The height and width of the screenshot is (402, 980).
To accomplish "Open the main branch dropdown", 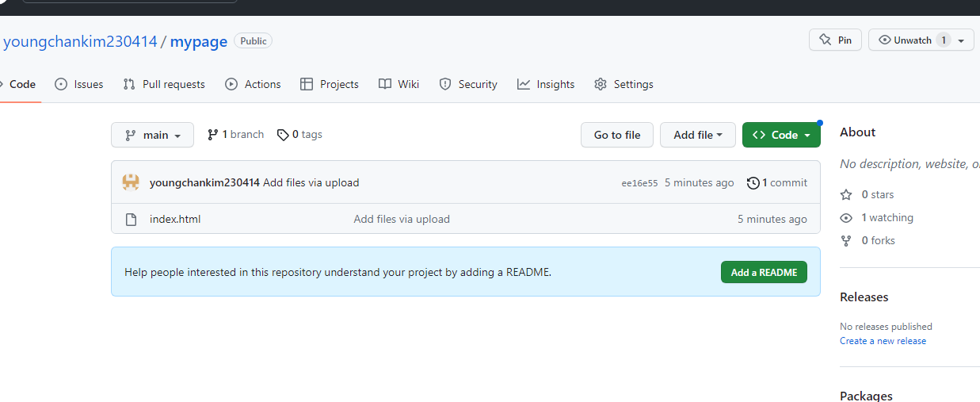I will pyautogui.click(x=152, y=135).
